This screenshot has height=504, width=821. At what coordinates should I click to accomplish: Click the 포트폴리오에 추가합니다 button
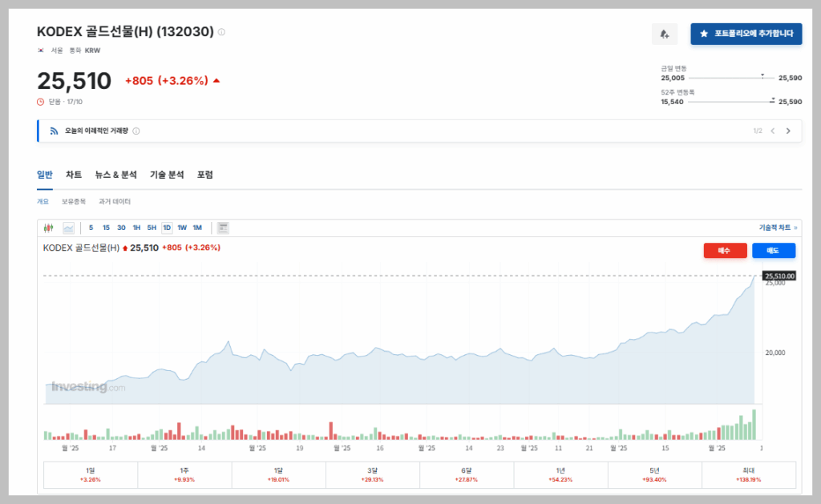click(746, 34)
